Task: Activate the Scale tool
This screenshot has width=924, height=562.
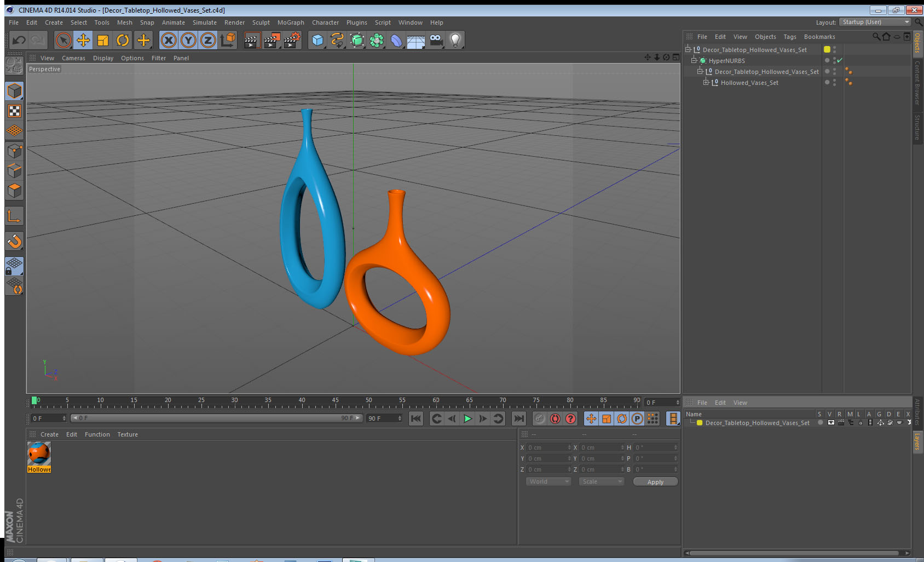Action: 103,40
